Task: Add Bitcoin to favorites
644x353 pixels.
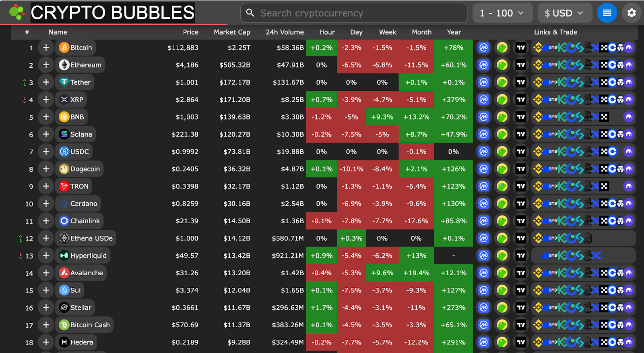Action: pos(45,48)
